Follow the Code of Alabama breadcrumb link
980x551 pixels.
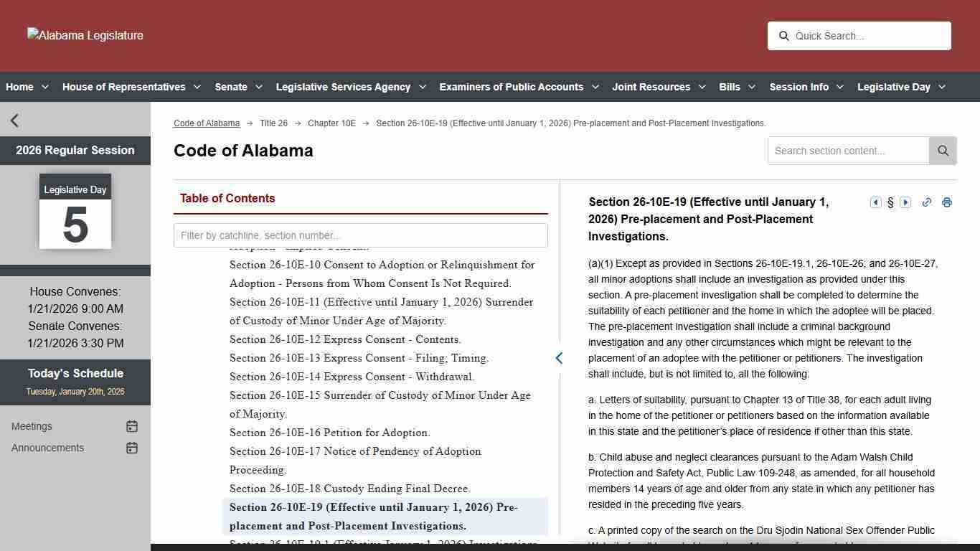tap(207, 123)
